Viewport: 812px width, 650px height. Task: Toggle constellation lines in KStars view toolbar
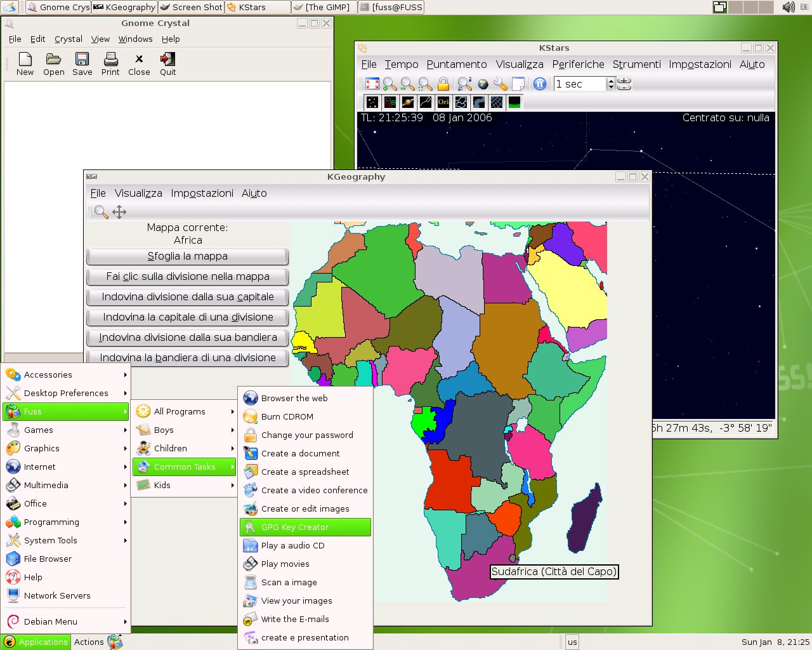tap(426, 102)
